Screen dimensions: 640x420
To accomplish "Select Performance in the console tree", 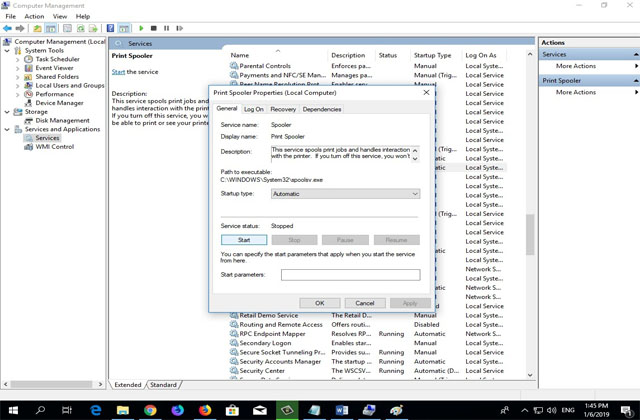I will pos(55,94).
